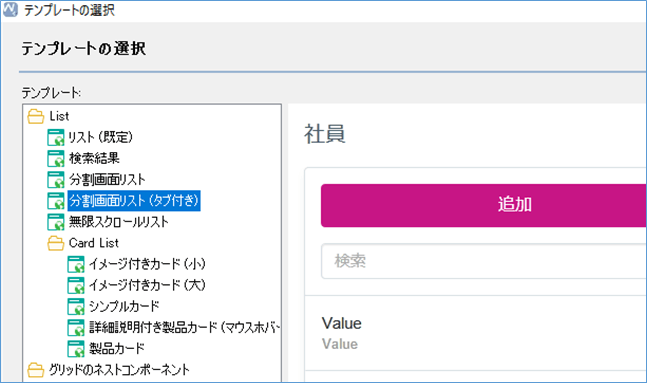Screen dimensions: 647x383
Task: Click the Value list item in preview
Action: [x=476, y=333]
